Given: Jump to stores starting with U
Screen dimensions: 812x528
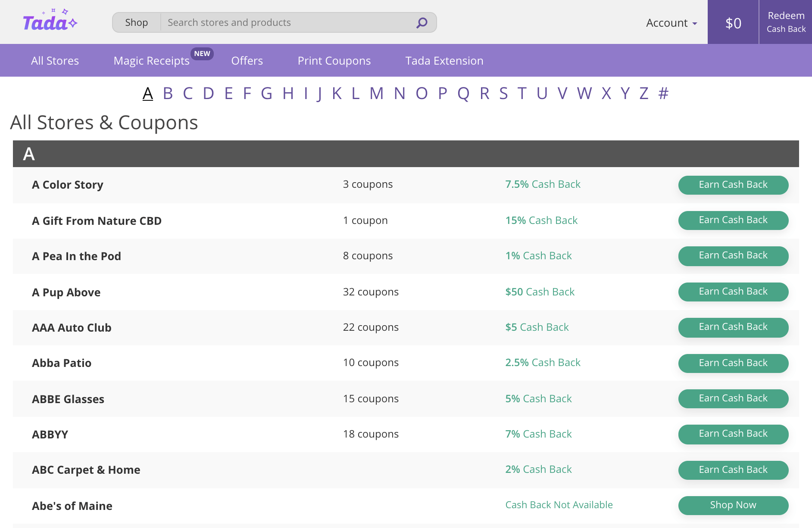Looking at the screenshot, I should [x=542, y=93].
